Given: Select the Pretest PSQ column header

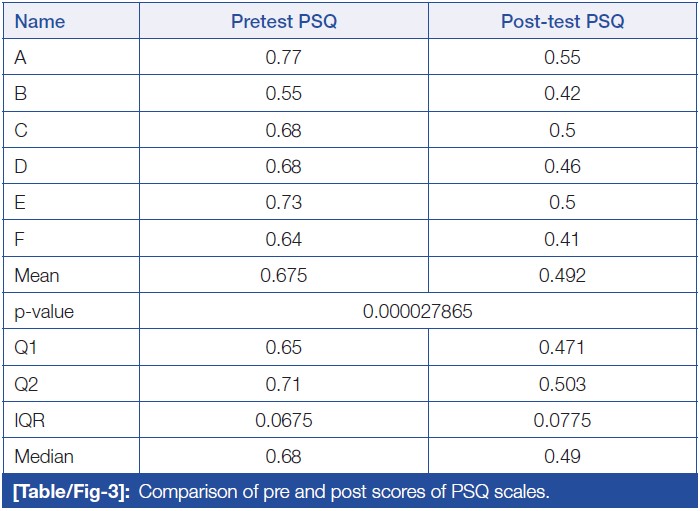Looking at the screenshot, I should point(284,21).
